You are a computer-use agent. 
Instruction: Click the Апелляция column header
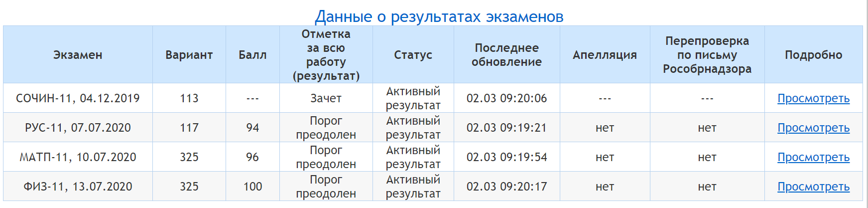click(x=605, y=55)
